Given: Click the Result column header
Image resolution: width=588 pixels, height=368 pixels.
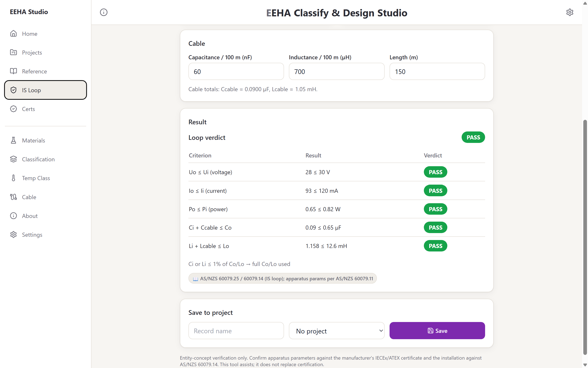Looking at the screenshot, I should click(313, 155).
